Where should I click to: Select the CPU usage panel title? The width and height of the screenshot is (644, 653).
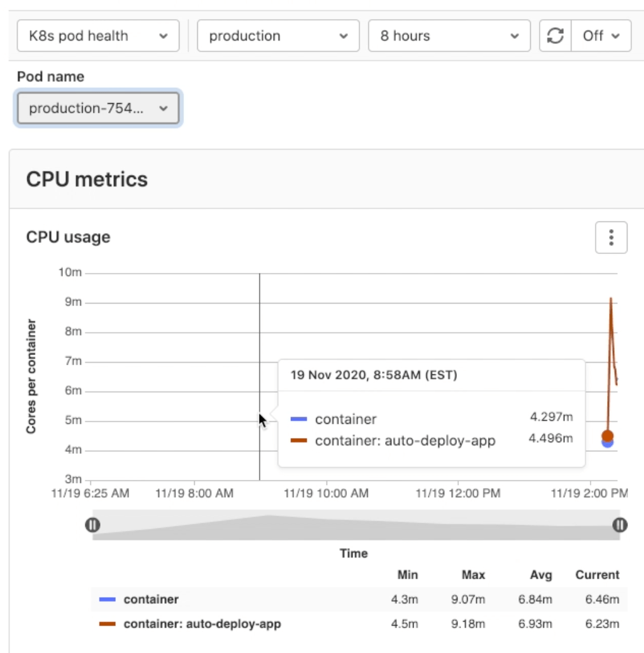[67, 237]
